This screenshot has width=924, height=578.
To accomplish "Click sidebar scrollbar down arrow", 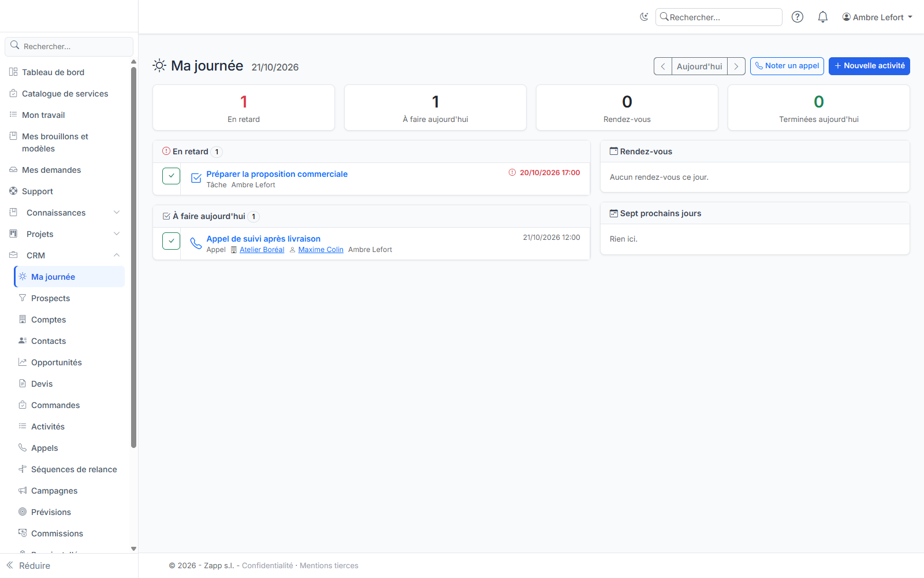I will coord(133,549).
